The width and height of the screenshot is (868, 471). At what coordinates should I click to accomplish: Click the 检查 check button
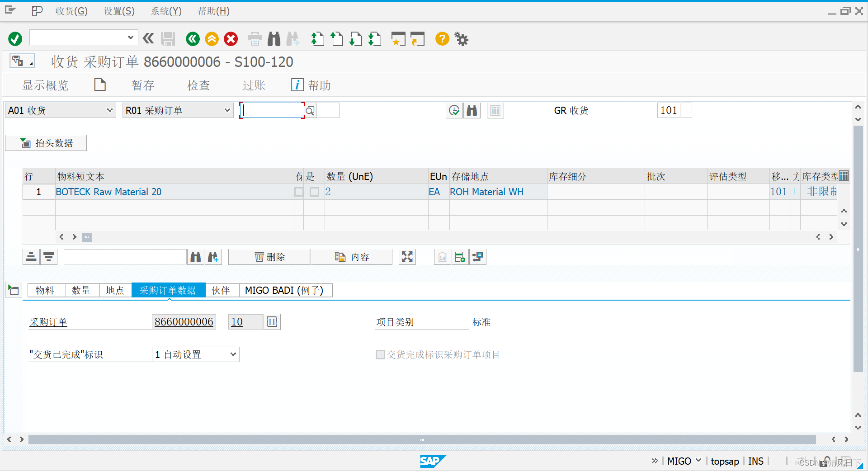coord(198,85)
